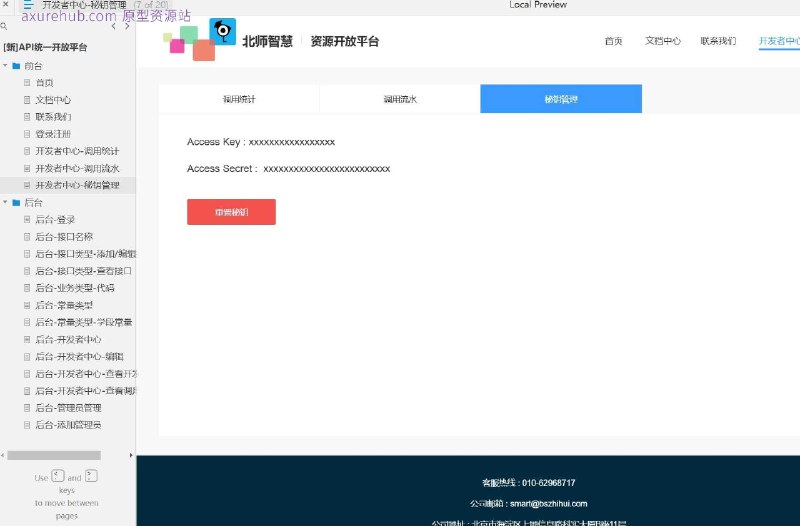Open 后台-接口类型-添加/编辑 page
Image resolution: width=800 pixels, height=526 pixels.
click(x=86, y=254)
